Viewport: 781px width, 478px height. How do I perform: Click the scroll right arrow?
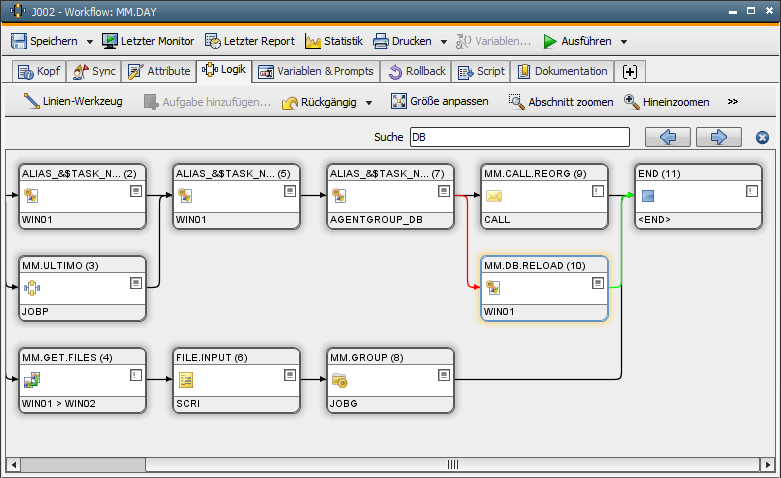(x=767, y=465)
